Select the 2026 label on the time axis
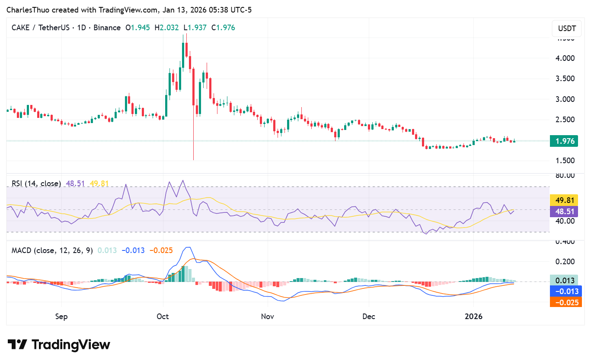The width and height of the screenshot is (591, 364). pyautogui.click(x=474, y=317)
